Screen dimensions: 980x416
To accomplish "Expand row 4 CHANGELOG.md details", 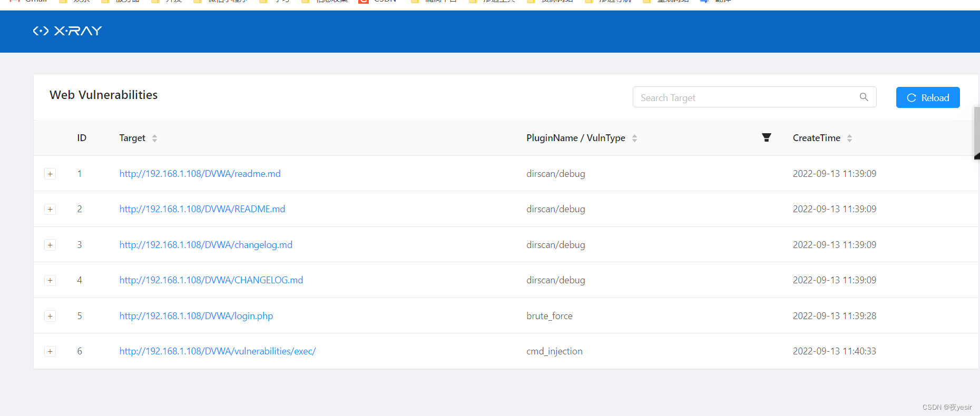I will pos(50,280).
